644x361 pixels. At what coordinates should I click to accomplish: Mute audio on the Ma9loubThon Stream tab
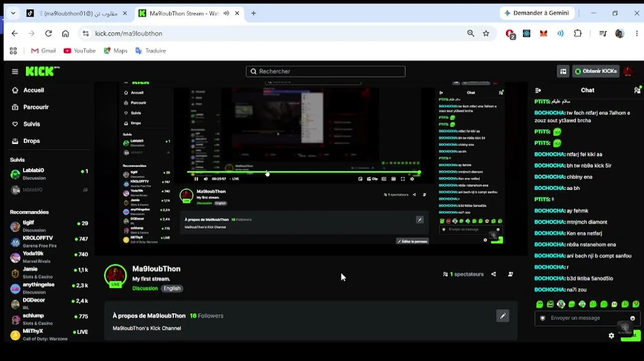[226, 14]
